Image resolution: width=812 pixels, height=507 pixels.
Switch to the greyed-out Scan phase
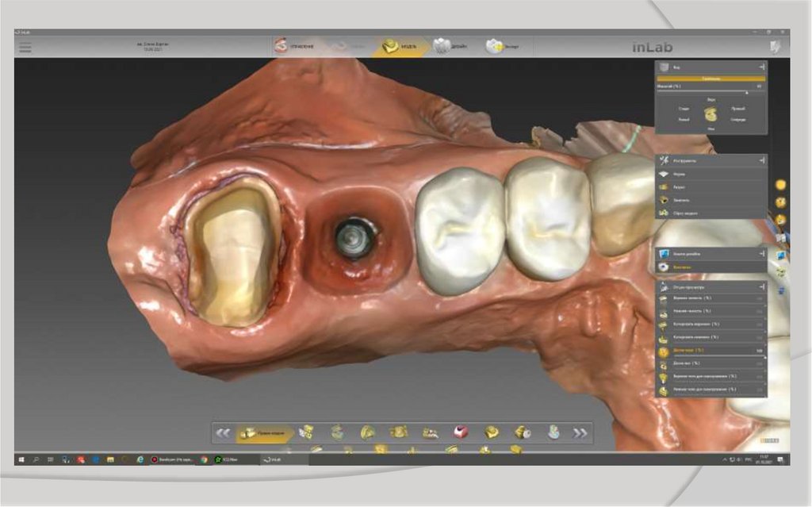pos(347,46)
